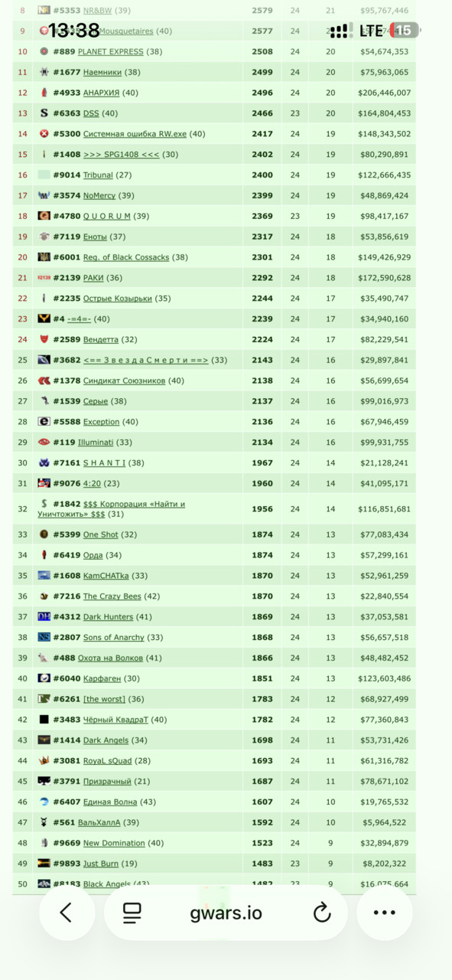Click the Exception syndicate e emblem
Screen dimensions: 452x980
44,422
